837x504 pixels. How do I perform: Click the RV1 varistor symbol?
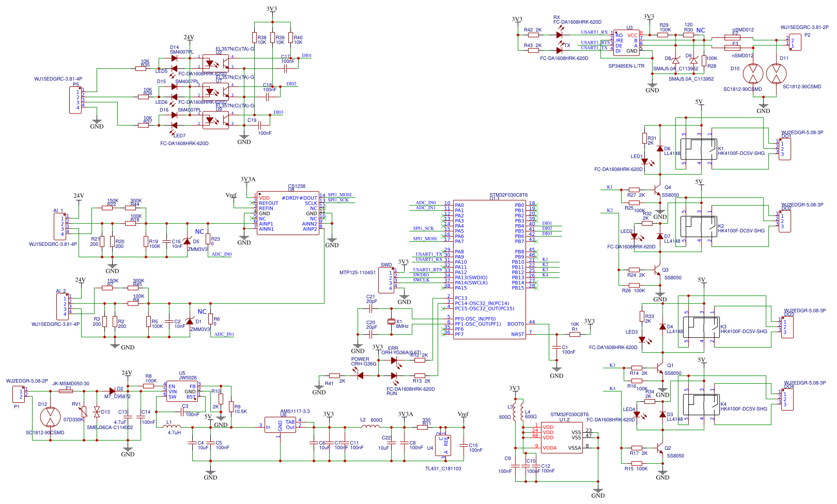84,412
